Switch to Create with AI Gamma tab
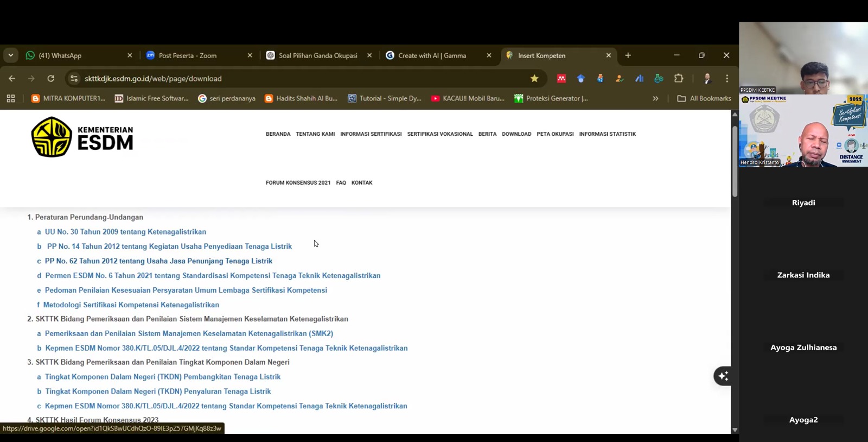This screenshot has width=868, height=442. point(432,55)
